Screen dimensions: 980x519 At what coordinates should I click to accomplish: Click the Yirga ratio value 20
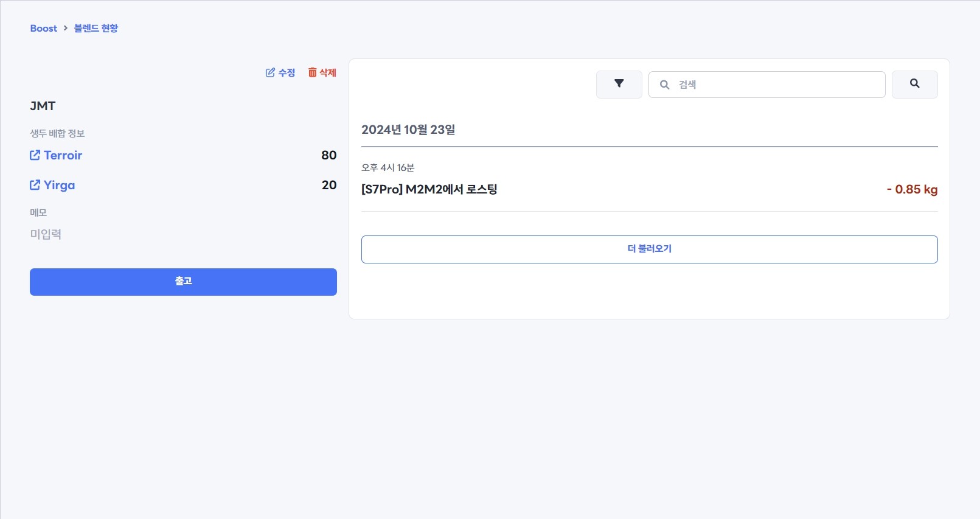pyautogui.click(x=329, y=185)
